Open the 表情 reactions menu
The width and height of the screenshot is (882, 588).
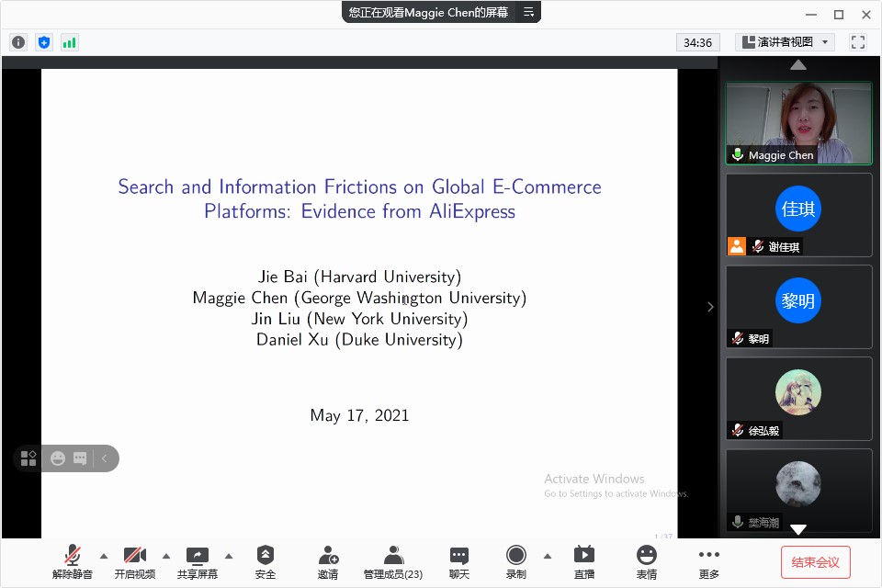point(647,561)
